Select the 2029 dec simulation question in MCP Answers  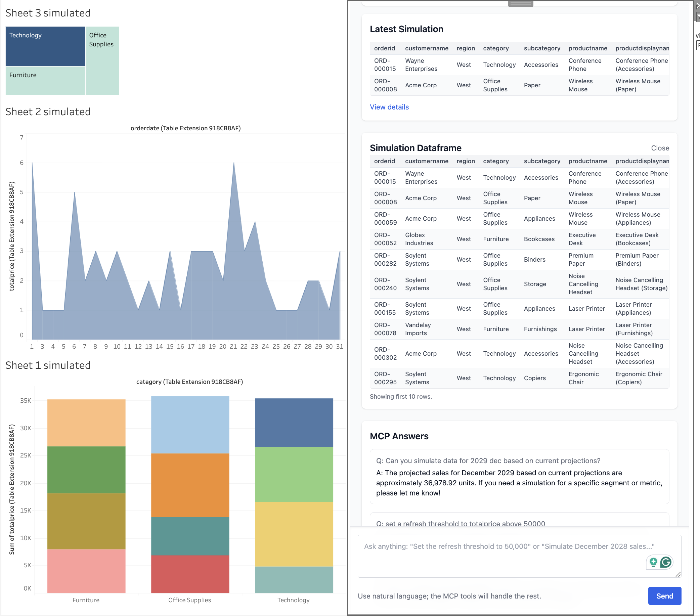point(488,460)
